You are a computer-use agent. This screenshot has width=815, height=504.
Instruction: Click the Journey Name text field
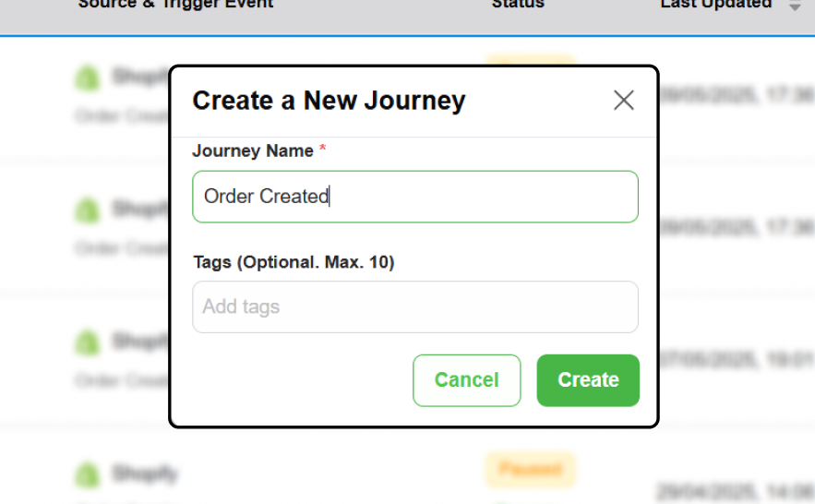point(414,197)
